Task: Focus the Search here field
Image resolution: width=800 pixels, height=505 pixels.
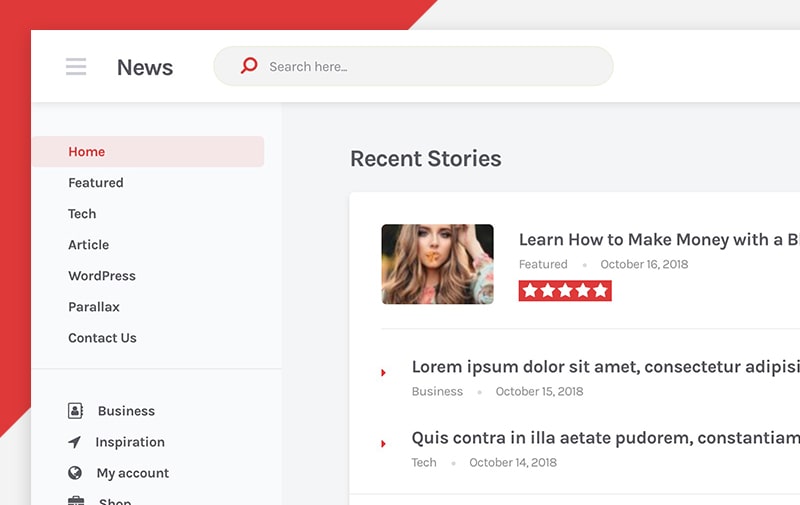Action: point(413,66)
